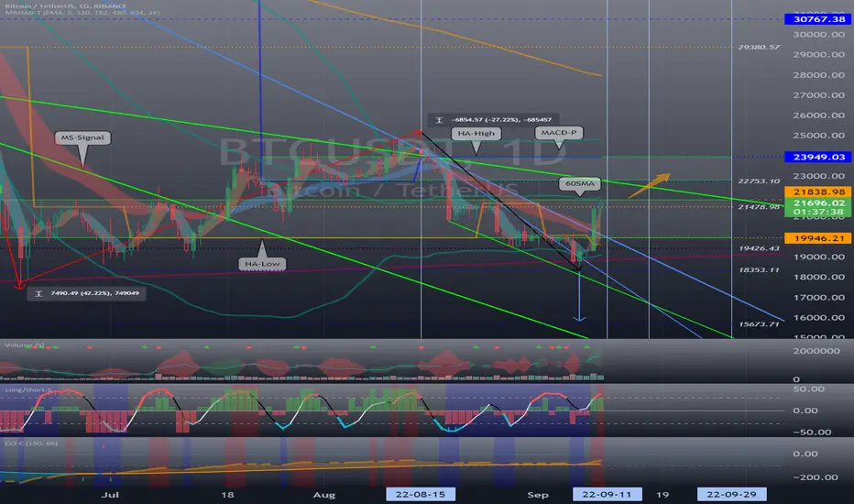Click the orange 21838.98 price tag
Viewport: 854px width, 504px height.
click(x=818, y=192)
